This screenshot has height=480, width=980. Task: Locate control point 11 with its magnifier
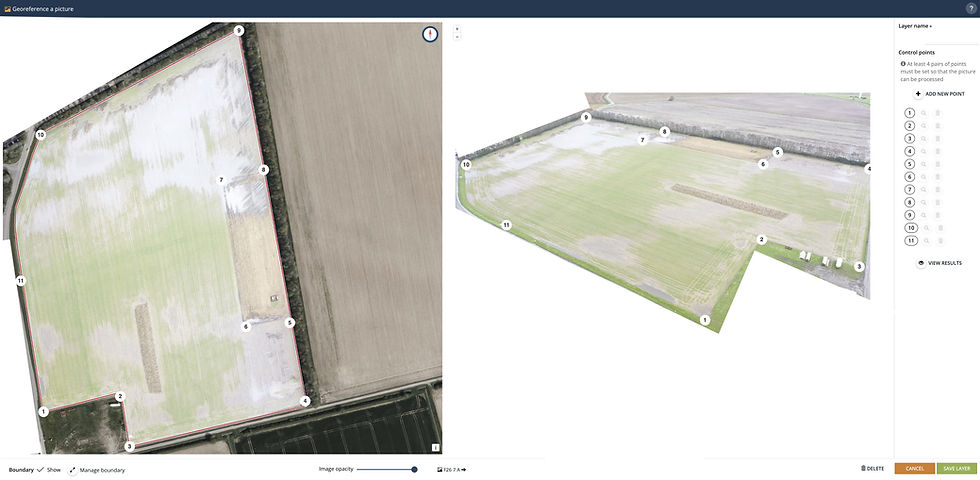[926, 241]
